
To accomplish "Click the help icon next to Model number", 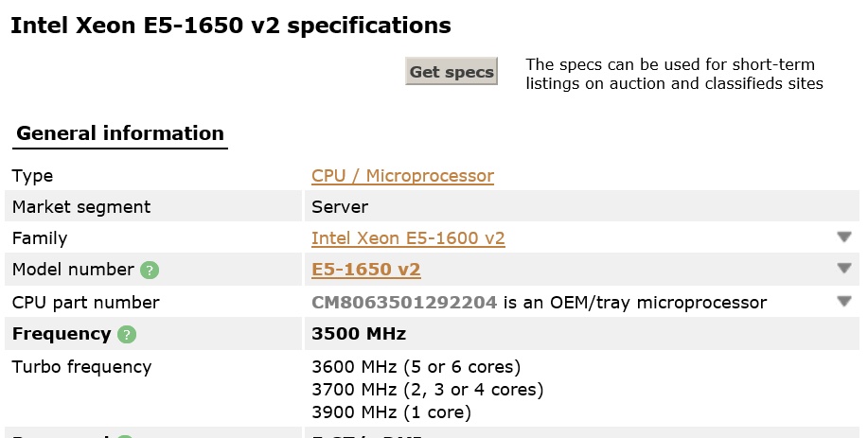I will pos(150,271).
